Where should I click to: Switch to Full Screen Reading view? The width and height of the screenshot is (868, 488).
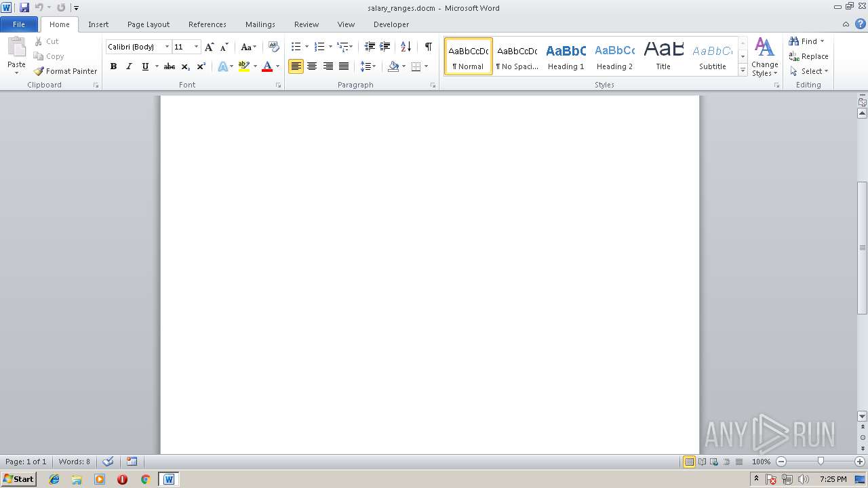click(702, 462)
